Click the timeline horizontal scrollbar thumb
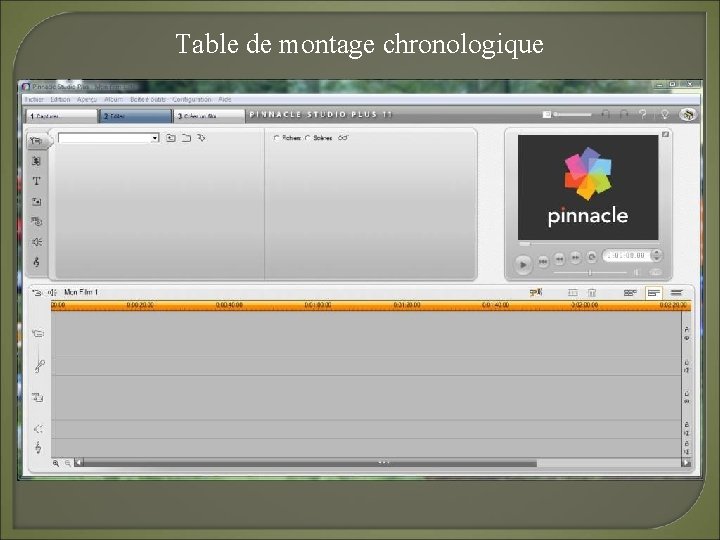Screen dimensions: 720x540 tap(309, 463)
